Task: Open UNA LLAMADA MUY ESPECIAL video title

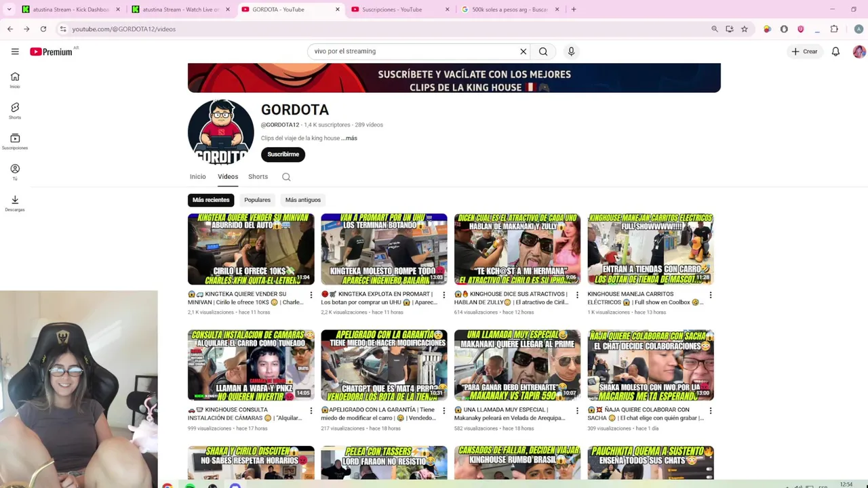Action: (x=510, y=414)
